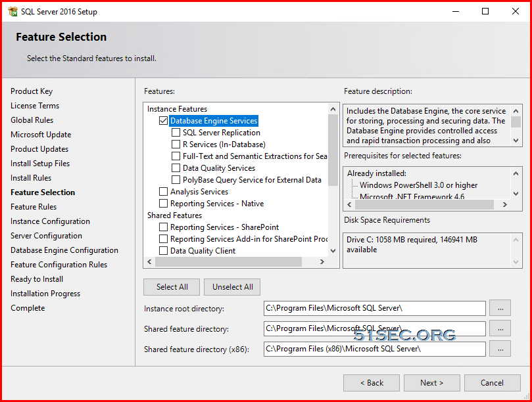Click the SQL Server Setup title bar icon
Viewport: 532px width, 402px height.
[13, 12]
